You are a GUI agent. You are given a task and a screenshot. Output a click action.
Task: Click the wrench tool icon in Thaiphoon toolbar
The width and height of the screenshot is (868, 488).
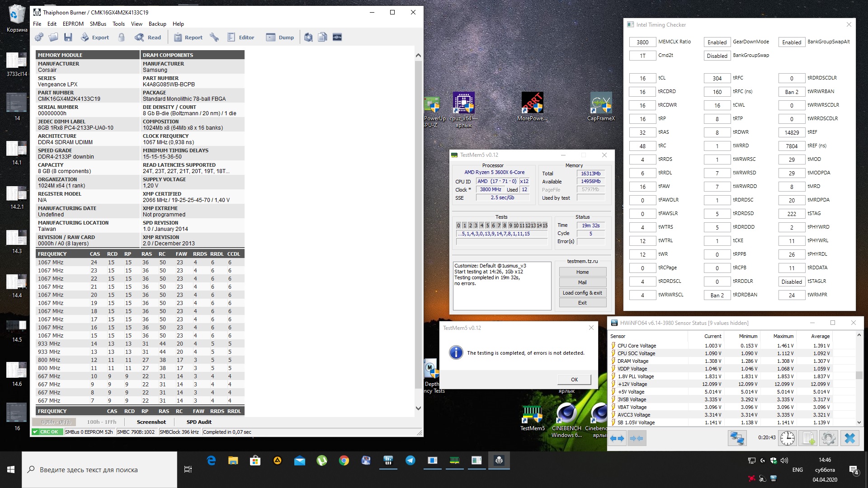[214, 38]
